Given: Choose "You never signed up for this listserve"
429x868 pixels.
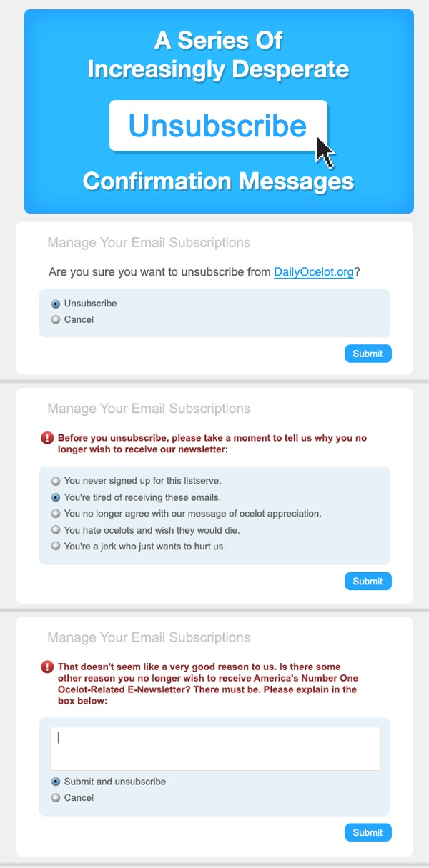Looking at the screenshot, I should click(56, 482).
